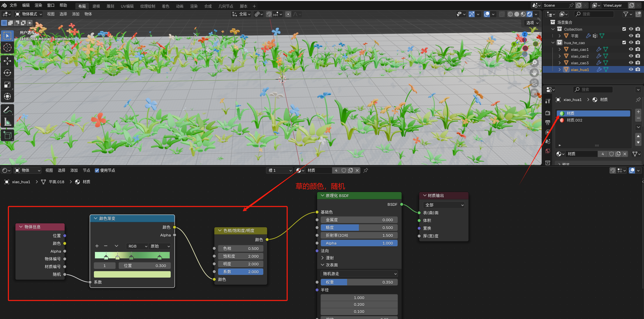Switch to 着色 workspace tab

coord(166,6)
